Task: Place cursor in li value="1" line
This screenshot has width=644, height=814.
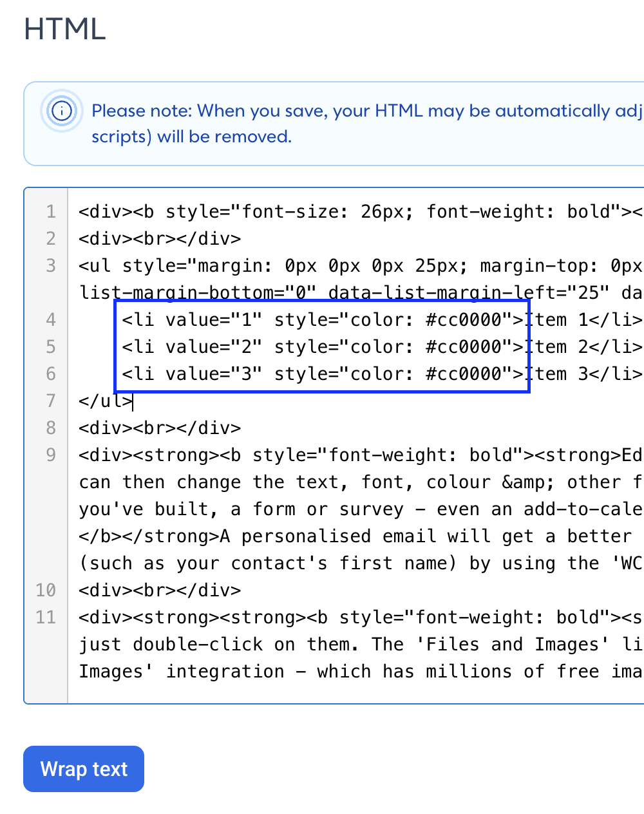Action: tap(382, 320)
